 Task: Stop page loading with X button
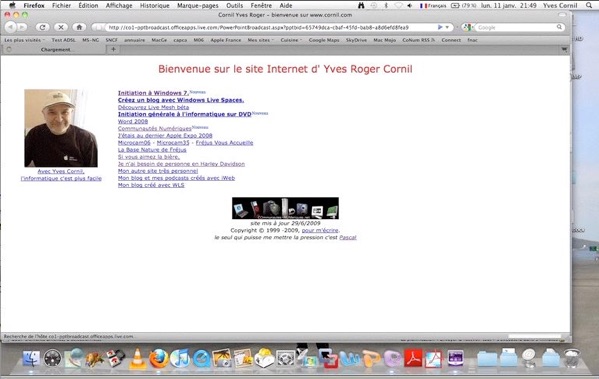pos(60,27)
